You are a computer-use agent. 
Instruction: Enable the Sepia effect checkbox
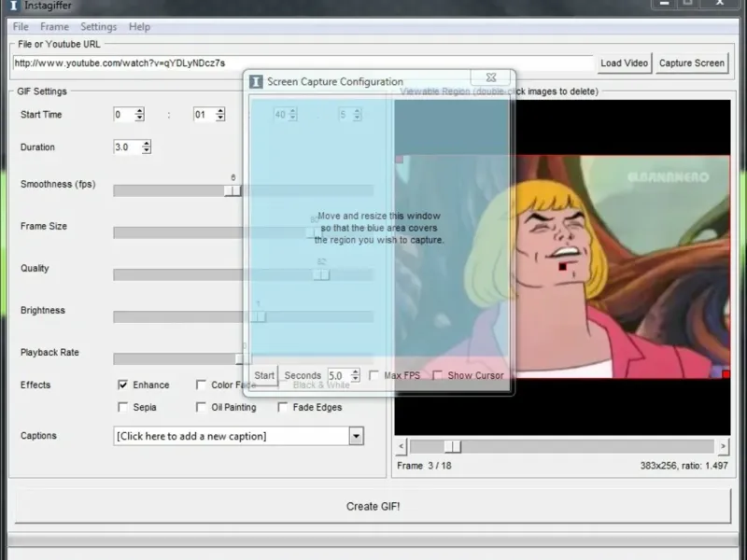[x=123, y=407]
